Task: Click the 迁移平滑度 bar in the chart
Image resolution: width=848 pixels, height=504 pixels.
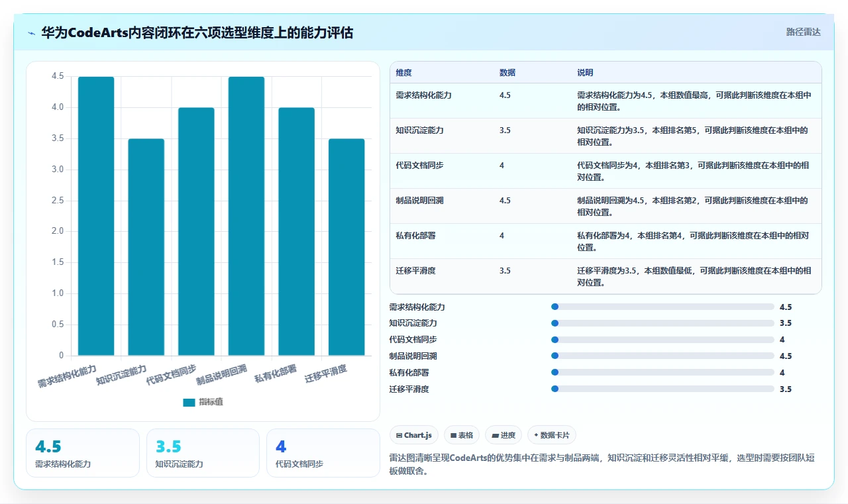Action: click(346, 247)
